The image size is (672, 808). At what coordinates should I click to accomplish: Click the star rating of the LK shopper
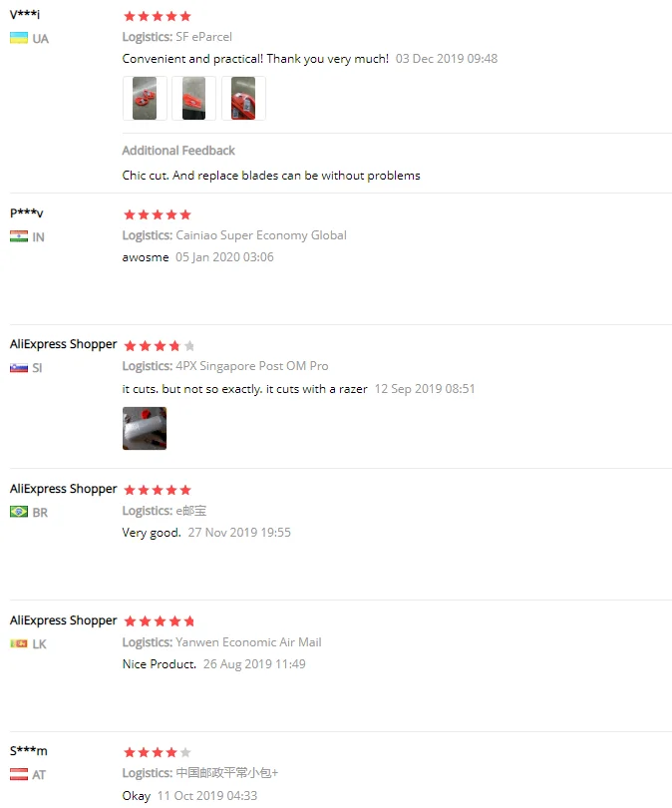point(160,621)
